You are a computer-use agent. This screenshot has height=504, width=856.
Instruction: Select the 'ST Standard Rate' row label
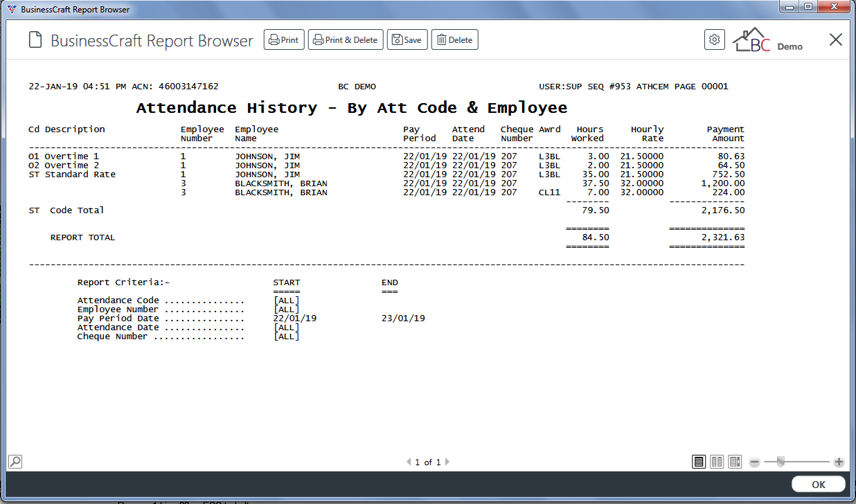click(72, 174)
